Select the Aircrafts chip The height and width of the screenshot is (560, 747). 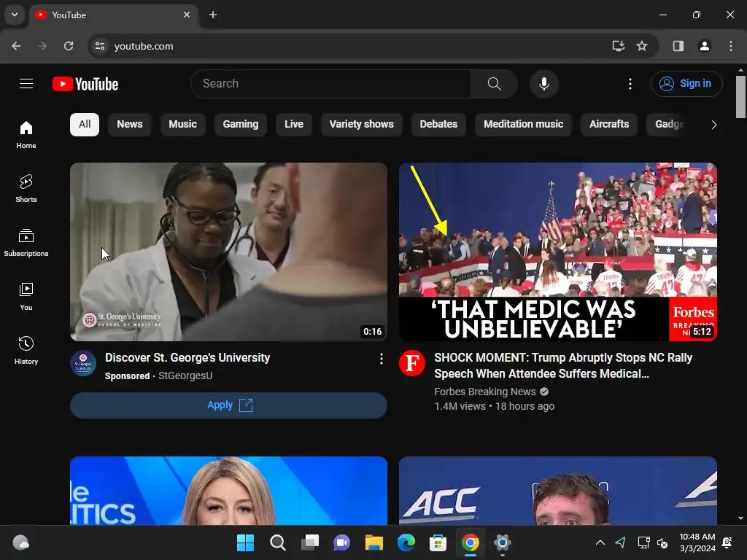(x=609, y=124)
